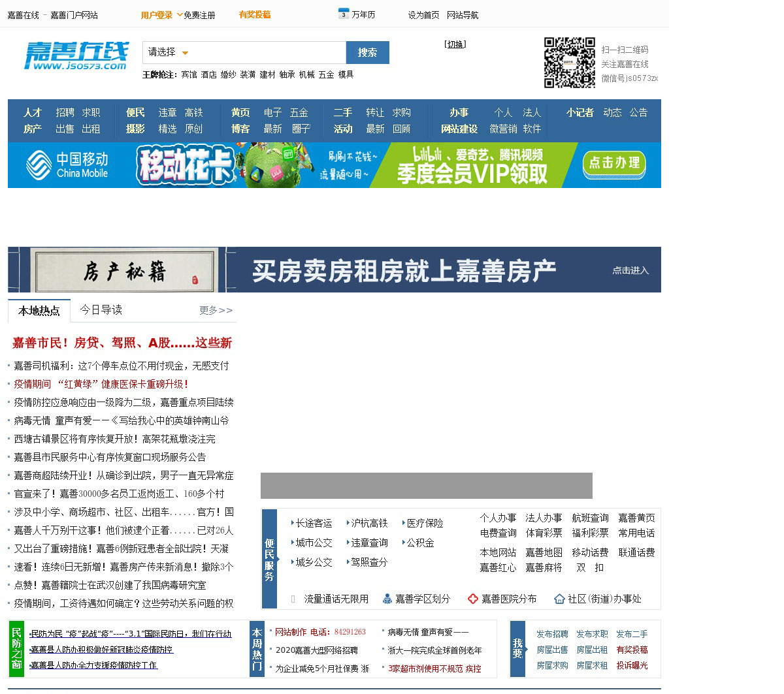Open 个人办事 link
This screenshot has width=784, height=694.
(498, 518)
